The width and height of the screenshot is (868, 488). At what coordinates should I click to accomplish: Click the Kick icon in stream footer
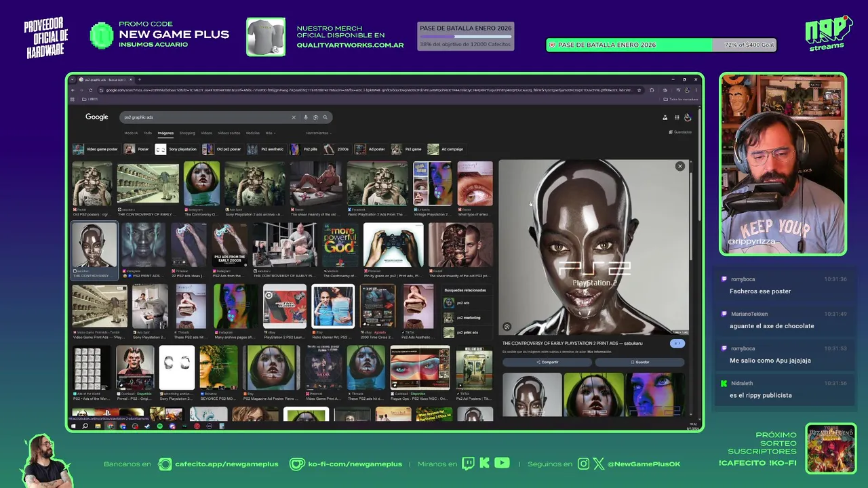[484, 464]
